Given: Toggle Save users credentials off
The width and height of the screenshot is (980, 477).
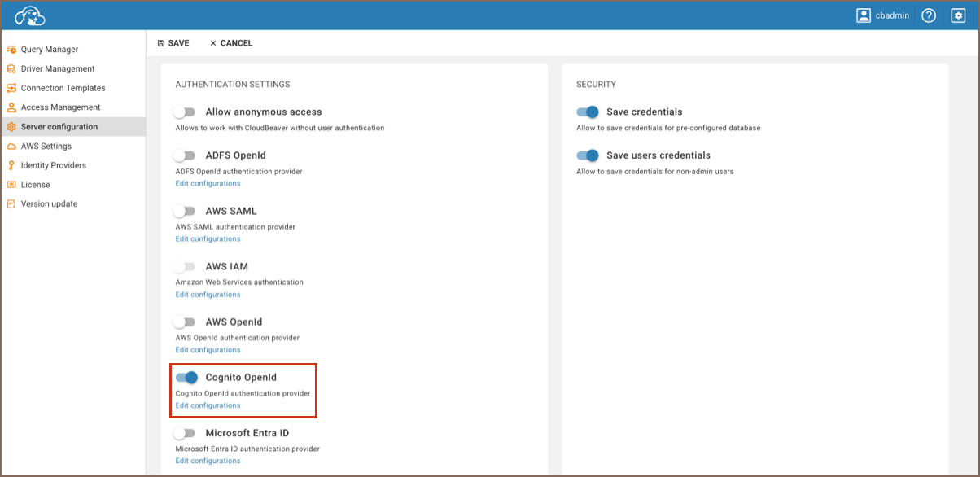Looking at the screenshot, I should point(587,155).
